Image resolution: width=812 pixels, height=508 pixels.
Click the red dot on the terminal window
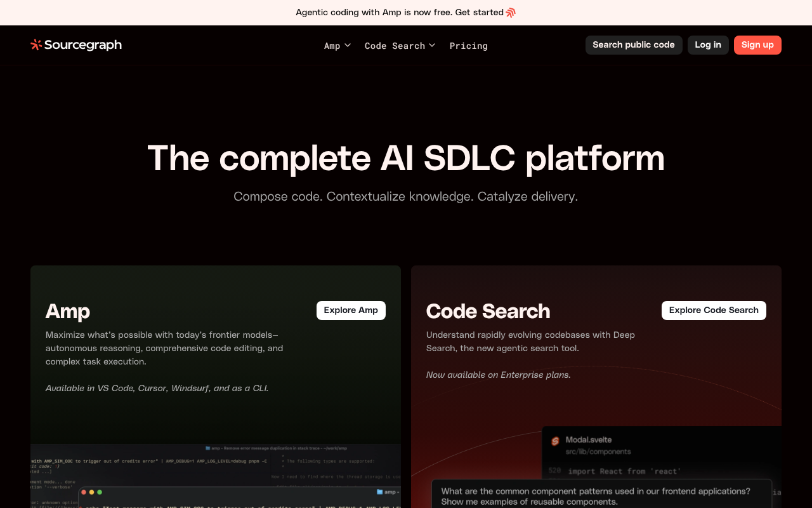[x=83, y=492]
